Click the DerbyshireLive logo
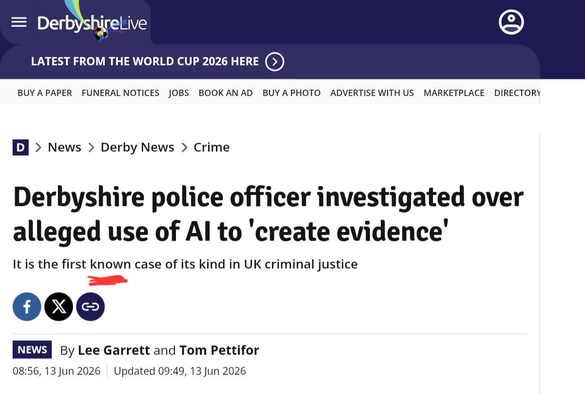The height and width of the screenshot is (394, 585). click(x=92, y=23)
